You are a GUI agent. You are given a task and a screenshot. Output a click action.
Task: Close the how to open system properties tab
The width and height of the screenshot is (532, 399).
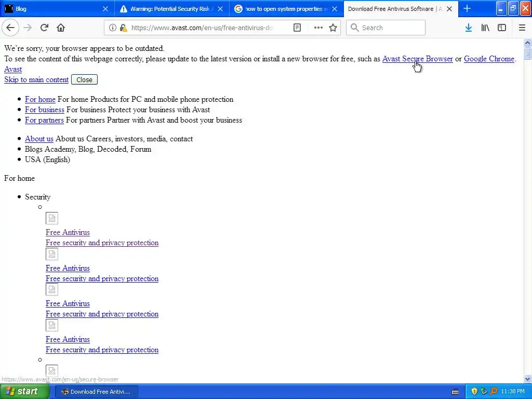(x=335, y=9)
